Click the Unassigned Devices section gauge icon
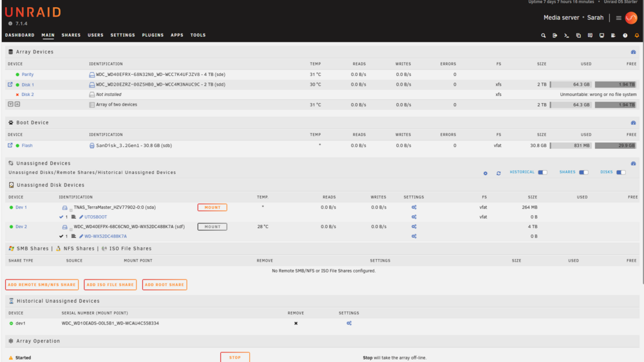The image size is (644, 362). click(633, 164)
